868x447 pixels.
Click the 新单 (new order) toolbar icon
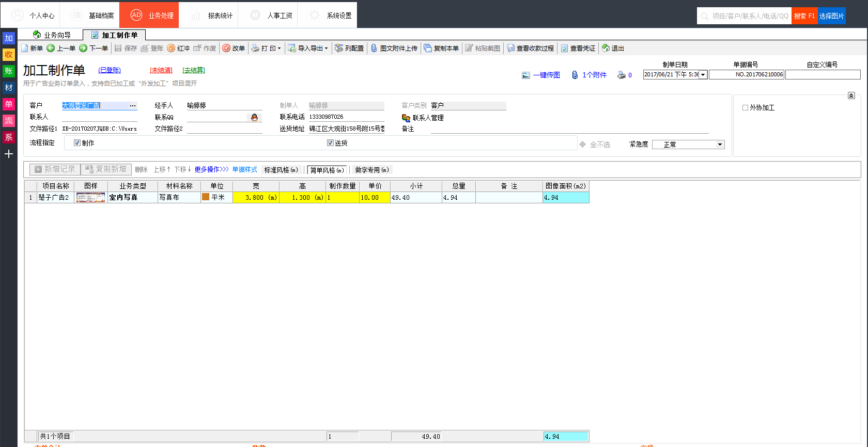(x=25, y=48)
